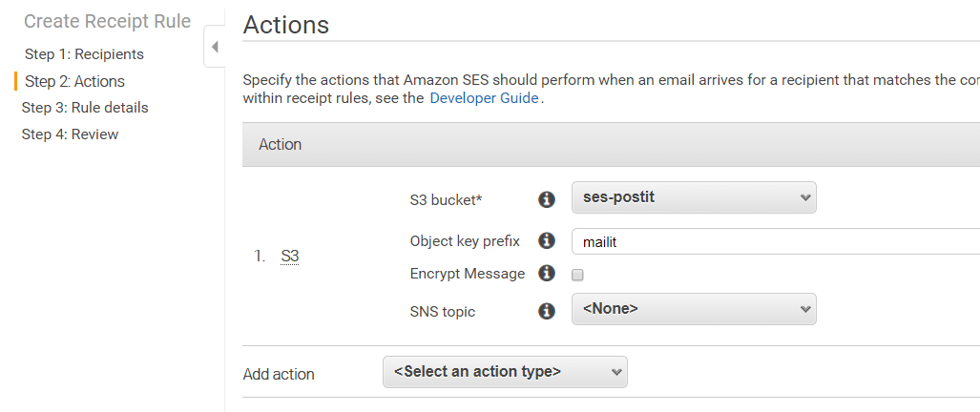This screenshot has width=980, height=412.
Task: Show info for Encrypt Message option
Action: pyautogui.click(x=547, y=274)
